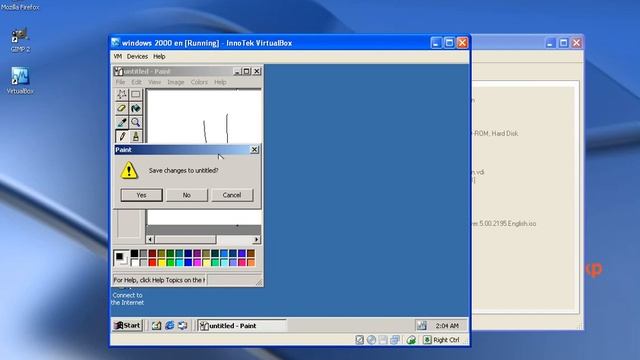Open the VM menu in VirtualBox
Screen dimensions: 640x360
(x=118, y=56)
